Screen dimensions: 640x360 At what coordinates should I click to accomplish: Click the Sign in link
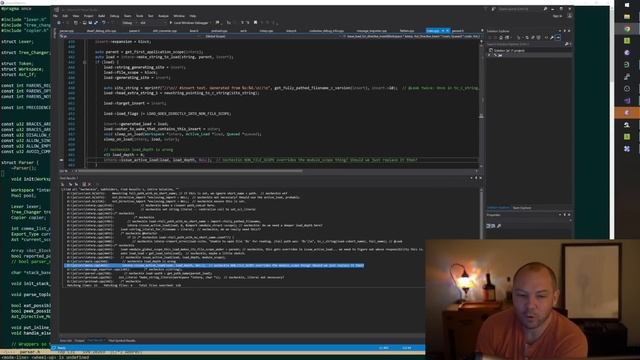(557, 16)
